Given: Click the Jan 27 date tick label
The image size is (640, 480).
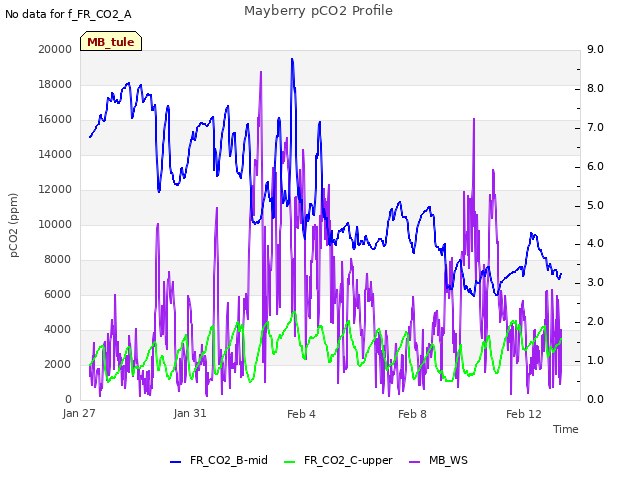Looking at the screenshot, I should 79,413.
